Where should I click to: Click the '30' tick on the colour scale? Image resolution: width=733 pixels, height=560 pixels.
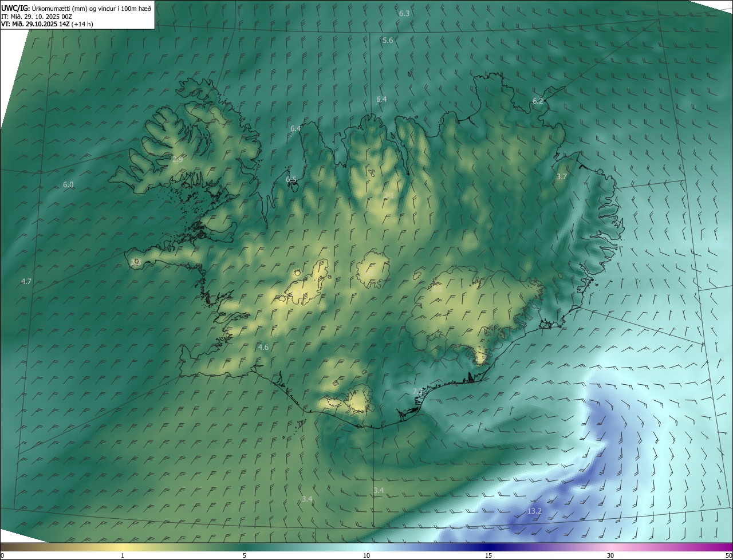[x=610, y=555]
